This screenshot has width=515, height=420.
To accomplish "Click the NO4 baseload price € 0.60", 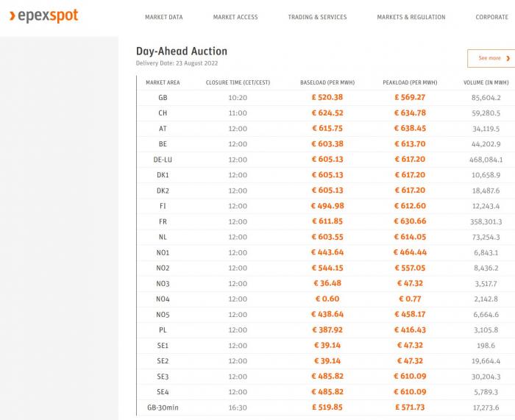I will point(327,299).
